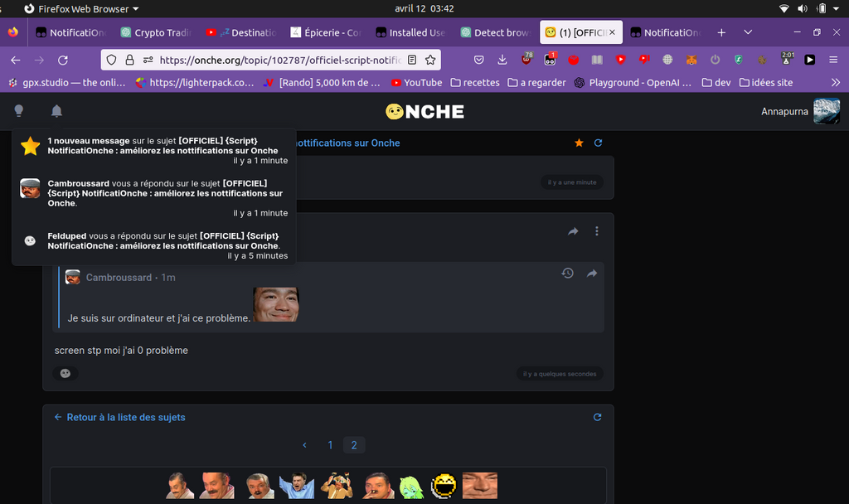This screenshot has width=849, height=504.
Task: Click the ONCHE logo
Action: pos(424,112)
